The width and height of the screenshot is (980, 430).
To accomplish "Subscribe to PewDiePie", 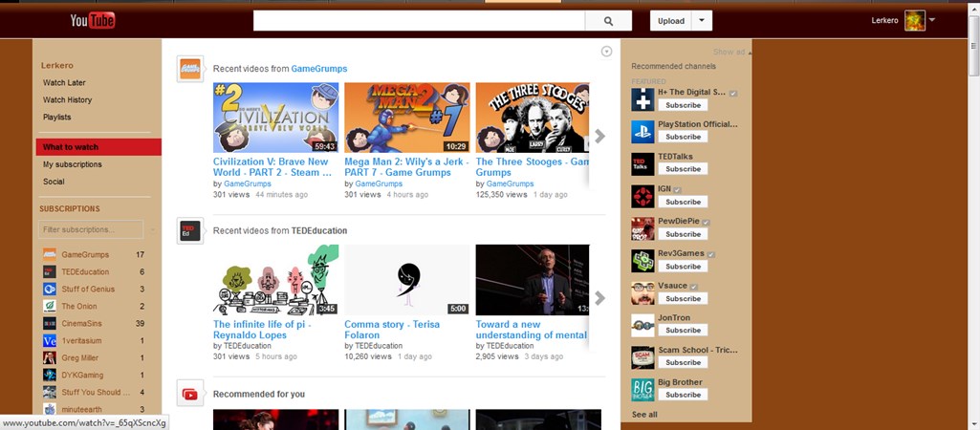I will click(x=683, y=234).
